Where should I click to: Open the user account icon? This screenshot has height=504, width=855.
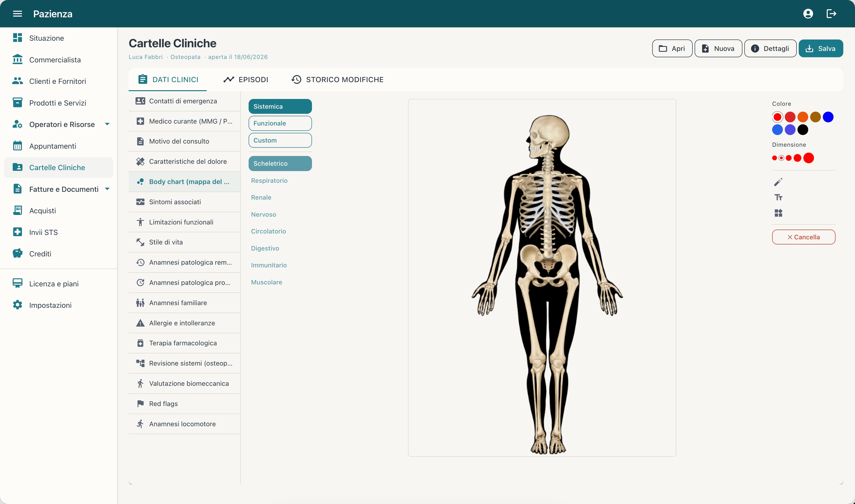pos(808,14)
